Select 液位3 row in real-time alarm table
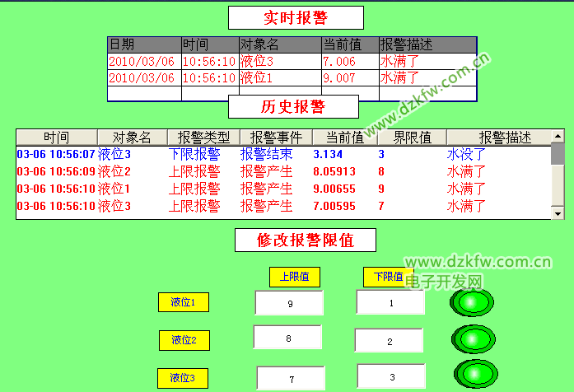The image size is (574, 392). pyautogui.click(x=292, y=61)
